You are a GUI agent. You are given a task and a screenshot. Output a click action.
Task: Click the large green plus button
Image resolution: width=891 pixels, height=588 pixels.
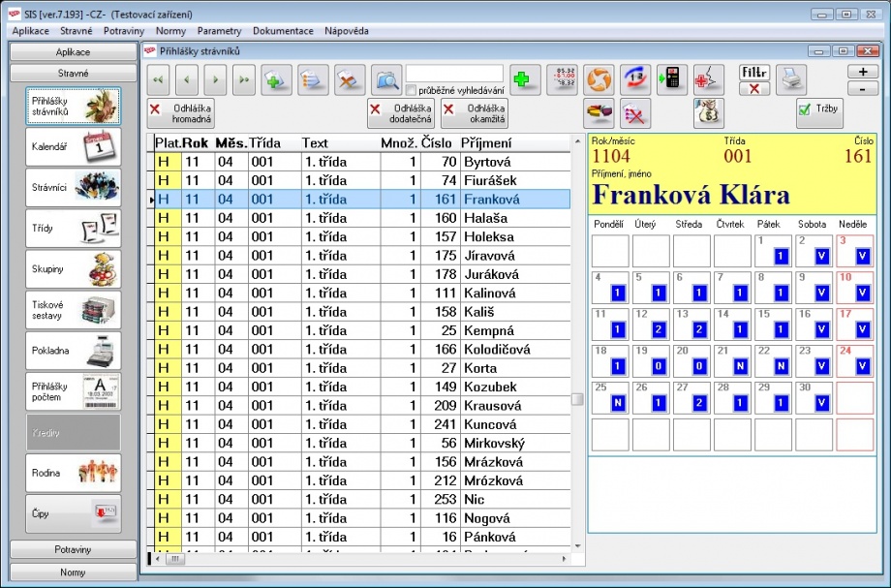524,80
